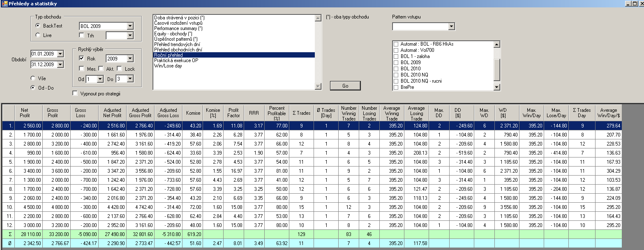Open the start date 01.01.2009 picker
Image resolution: width=644 pixels, height=250 pixels.
(60, 54)
